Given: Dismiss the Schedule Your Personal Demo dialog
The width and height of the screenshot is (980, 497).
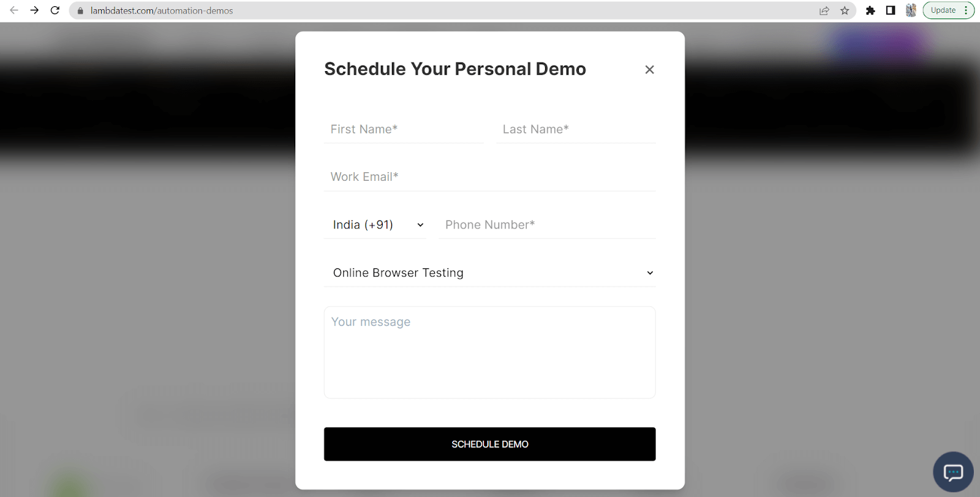Looking at the screenshot, I should point(649,69).
